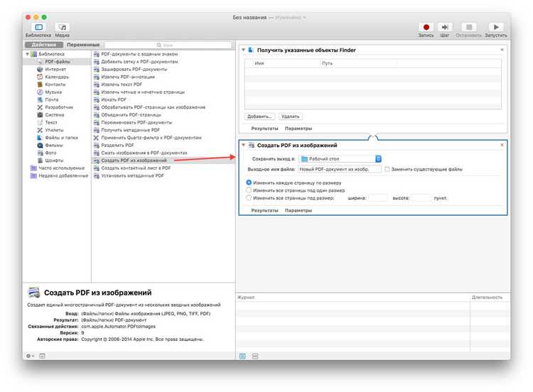Select Изменить каждую страницу по размеру radio

(249, 183)
